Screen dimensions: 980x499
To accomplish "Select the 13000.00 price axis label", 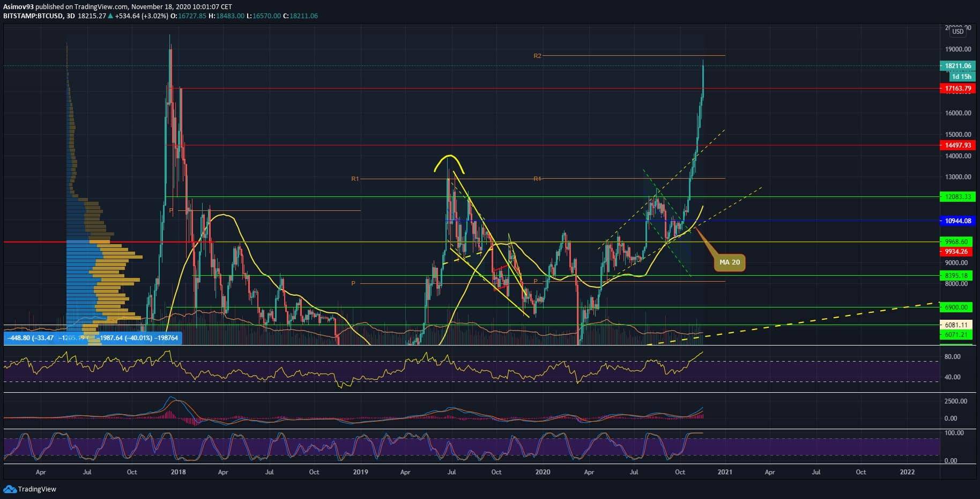I will pyautogui.click(x=957, y=177).
